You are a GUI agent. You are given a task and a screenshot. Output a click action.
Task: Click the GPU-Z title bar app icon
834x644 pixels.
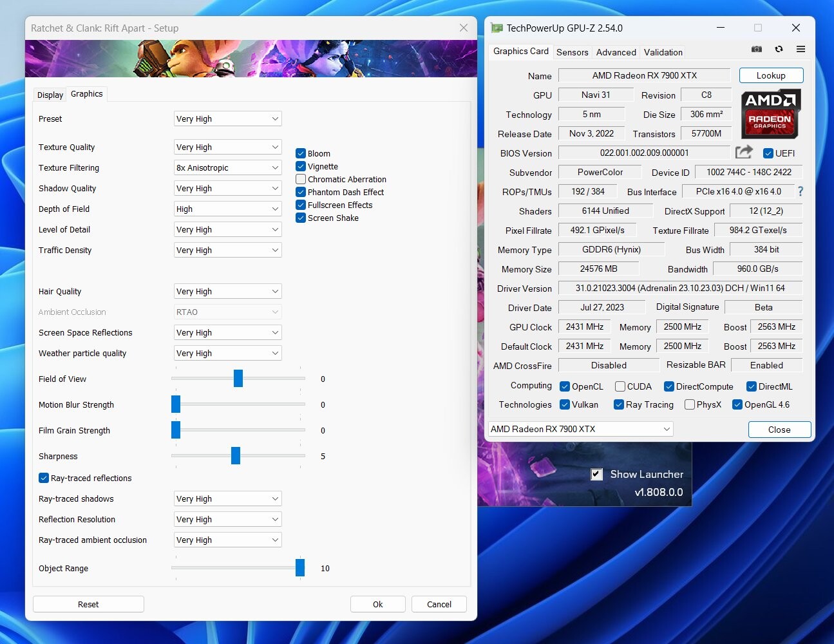click(497, 28)
